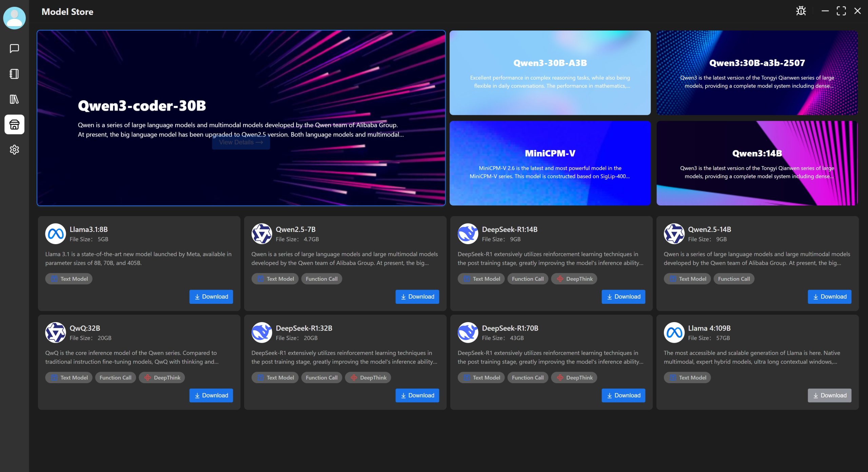
Task: Download the Llama 4:109B model
Action: 829,395
